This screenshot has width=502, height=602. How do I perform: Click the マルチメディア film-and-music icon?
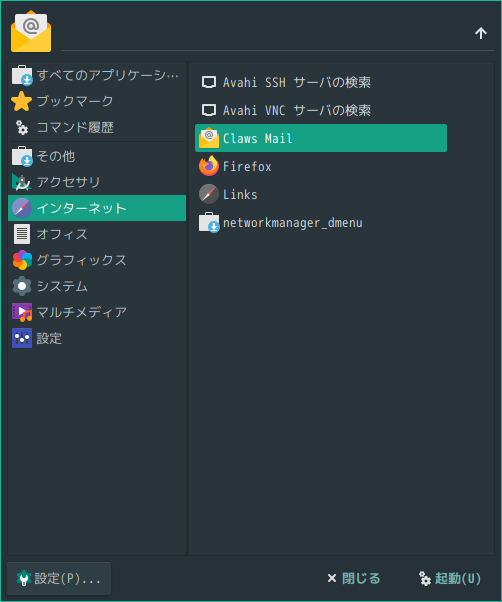(x=22, y=312)
